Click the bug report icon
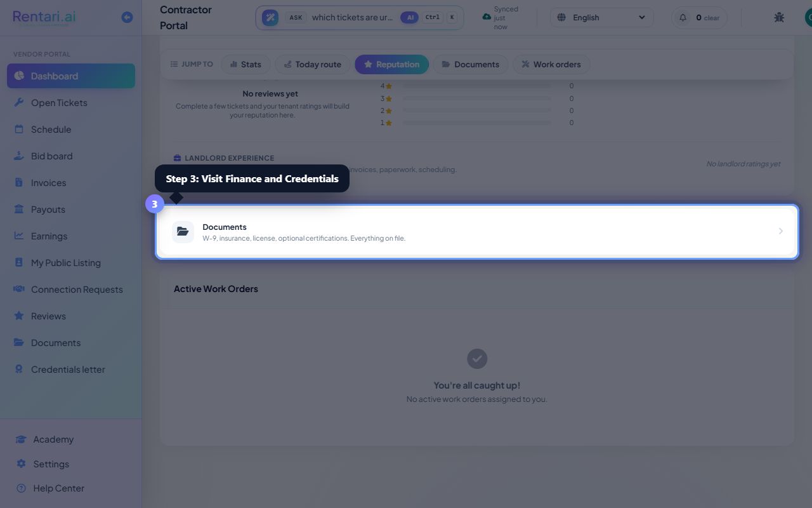812x508 pixels. pos(779,17)
